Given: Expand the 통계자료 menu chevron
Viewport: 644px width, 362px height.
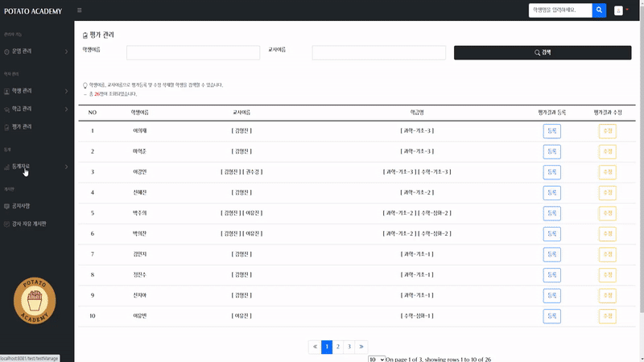Looking at the screenshot, I should 66,167.
